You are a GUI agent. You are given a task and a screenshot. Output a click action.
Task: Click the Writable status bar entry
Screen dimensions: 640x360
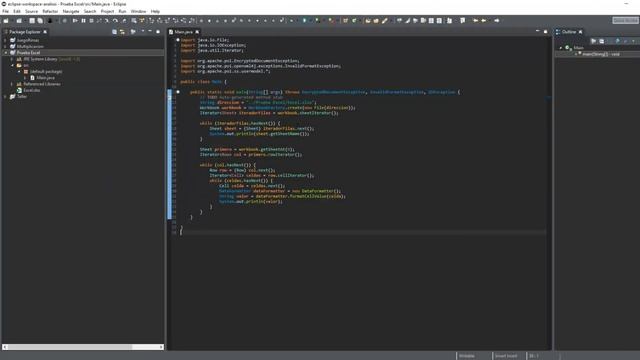tap(467, 356)
